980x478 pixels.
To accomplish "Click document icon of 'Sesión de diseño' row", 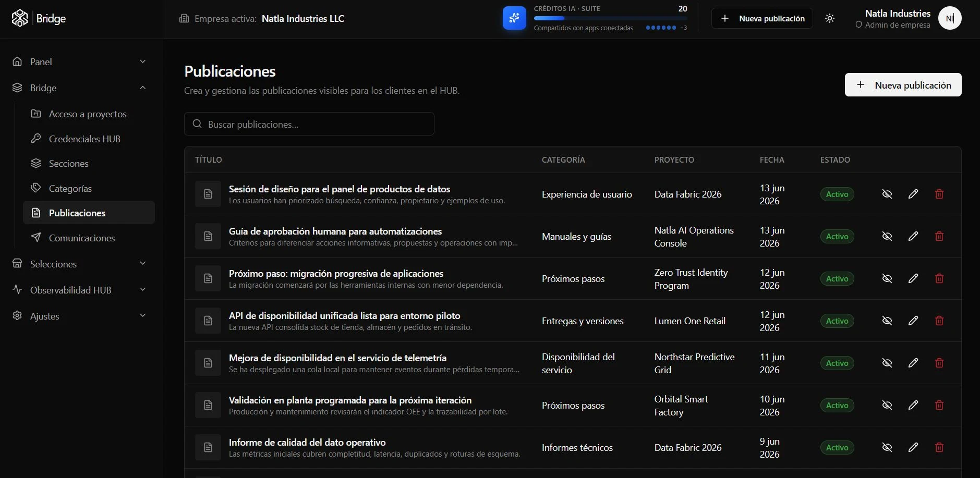I will (208, 194).
